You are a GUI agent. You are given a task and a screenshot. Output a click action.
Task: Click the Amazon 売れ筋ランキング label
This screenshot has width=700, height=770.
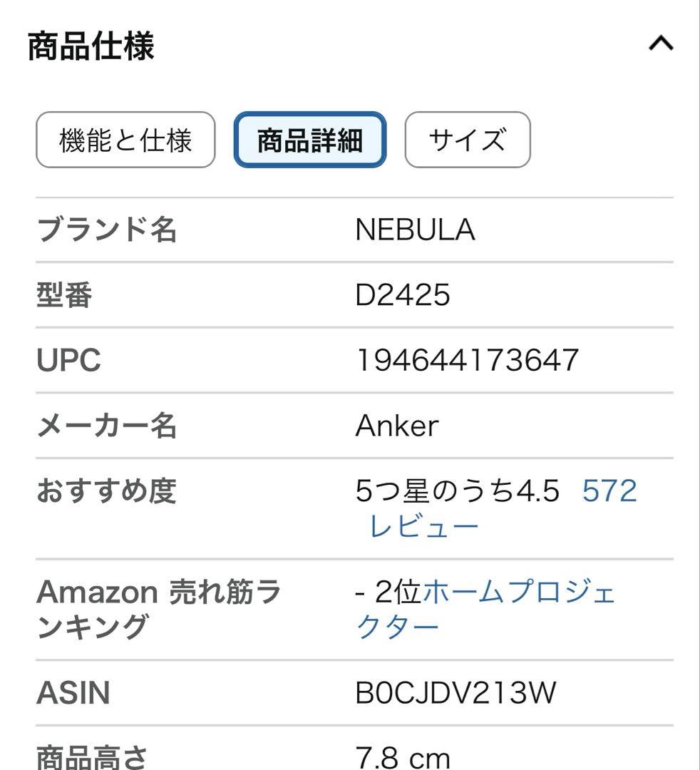[x=158, y=609]
